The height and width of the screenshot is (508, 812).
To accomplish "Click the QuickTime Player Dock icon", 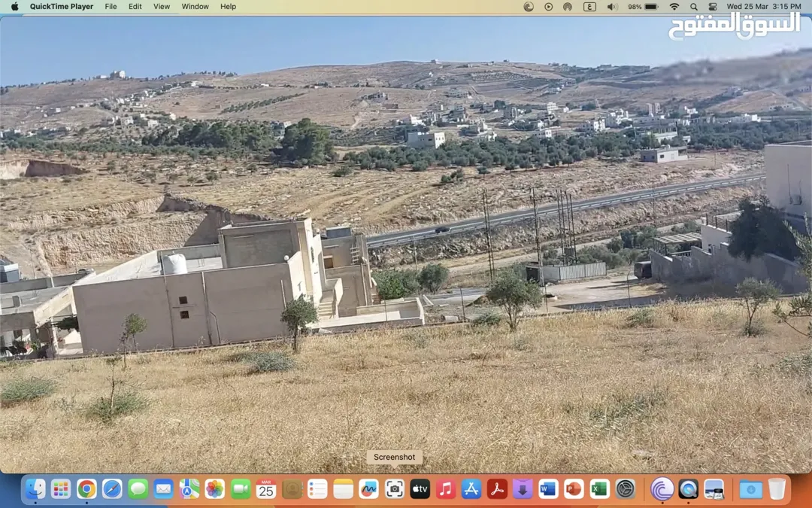I will pos(688,489).
